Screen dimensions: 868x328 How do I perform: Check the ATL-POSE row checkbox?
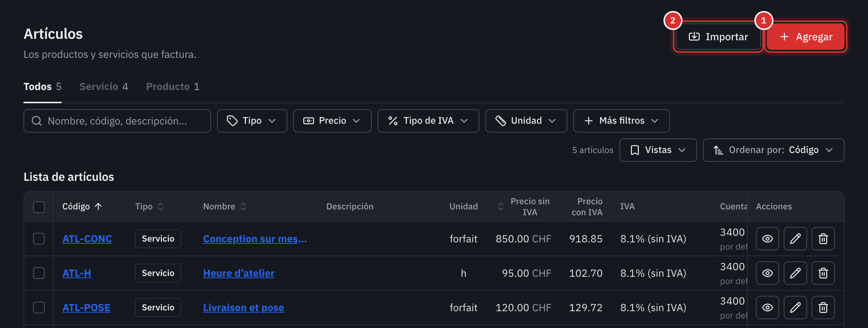click(x=39, y=307)
